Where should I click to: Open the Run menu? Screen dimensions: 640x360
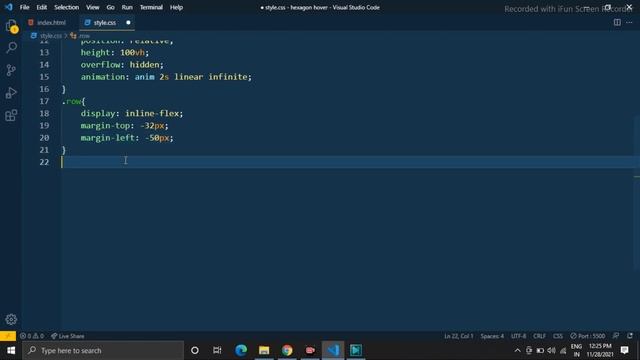click(x=127, y=7)
